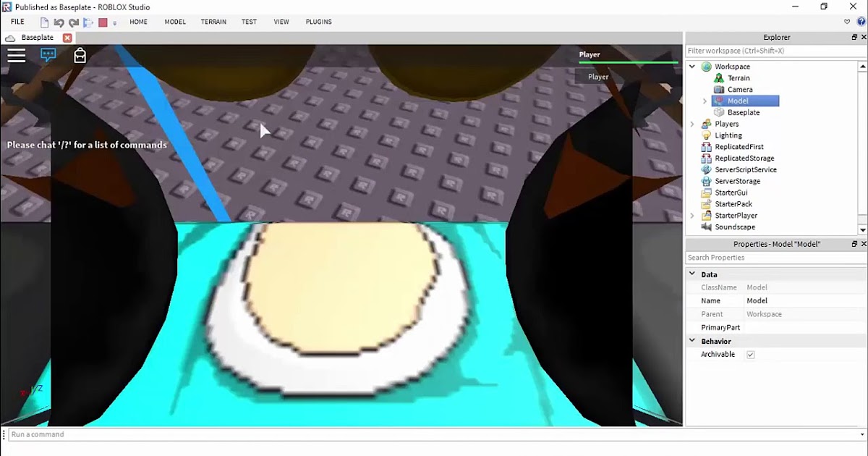The image size is (868, 456).
Task: Switch to the MODEL ribbon tab
Action: click(175, 22)
